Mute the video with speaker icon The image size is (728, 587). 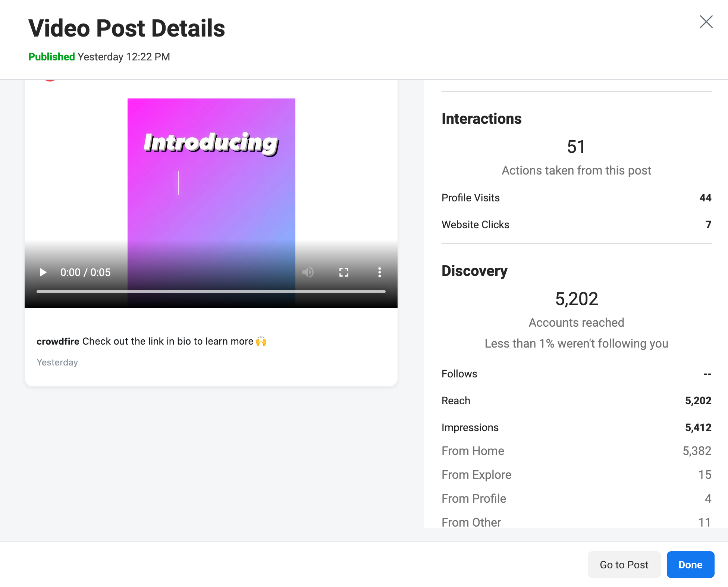tap(308, 272)
